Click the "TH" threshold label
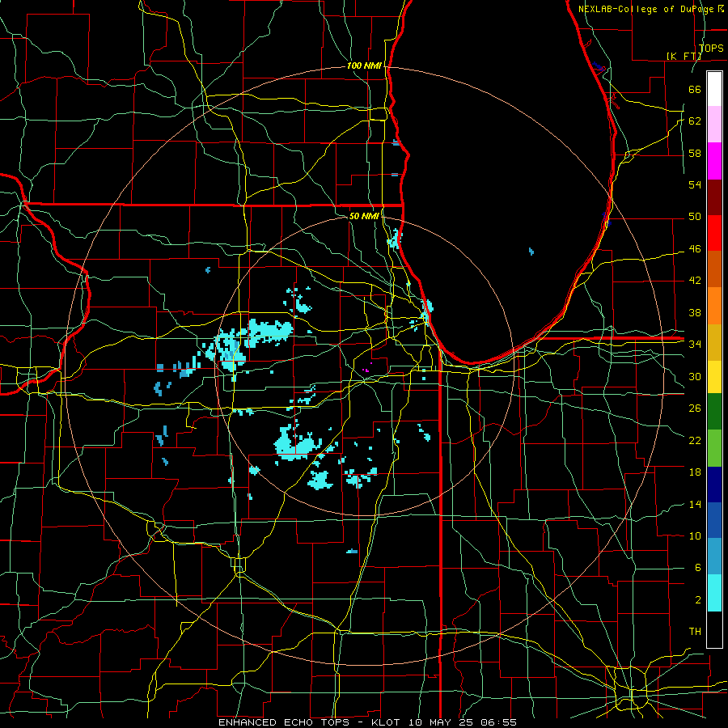 695,632
